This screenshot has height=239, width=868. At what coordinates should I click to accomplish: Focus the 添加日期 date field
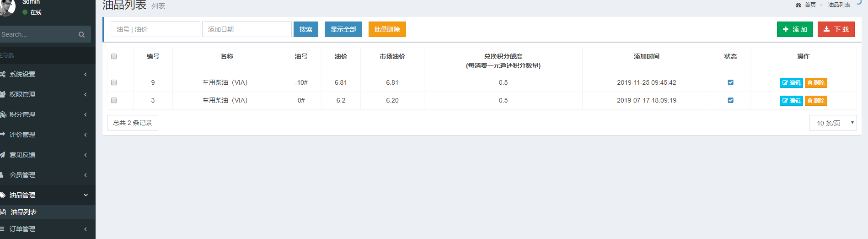(x=247, y=29)
